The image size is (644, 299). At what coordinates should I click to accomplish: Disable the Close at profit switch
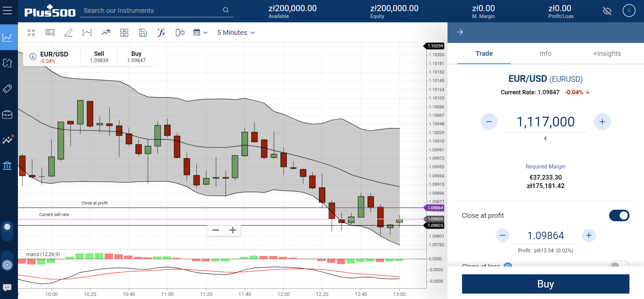pyautogui.click(x=619, y=215)
